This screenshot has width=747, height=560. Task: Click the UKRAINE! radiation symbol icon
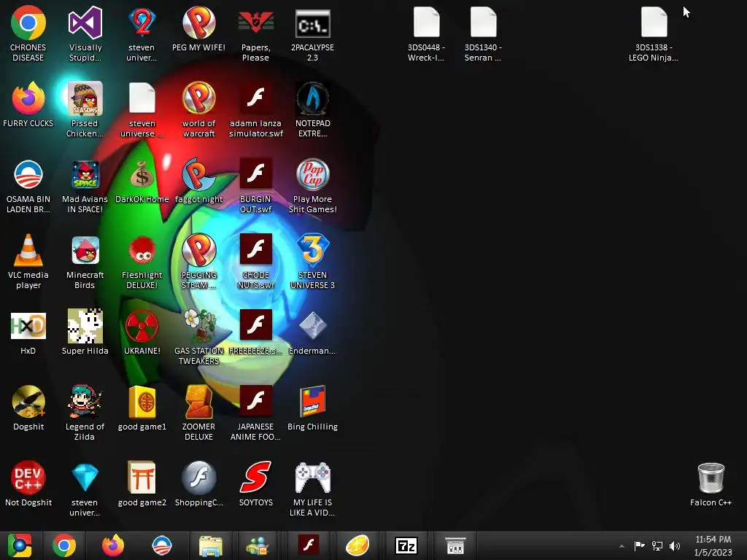click(142, 332)
